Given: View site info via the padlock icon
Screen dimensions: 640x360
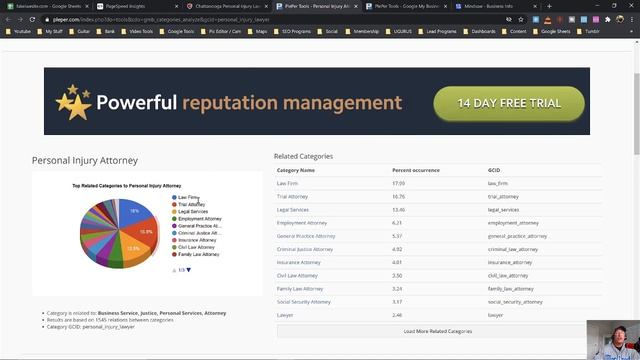Looking at the screenshot, I should [x=47, y=19].
